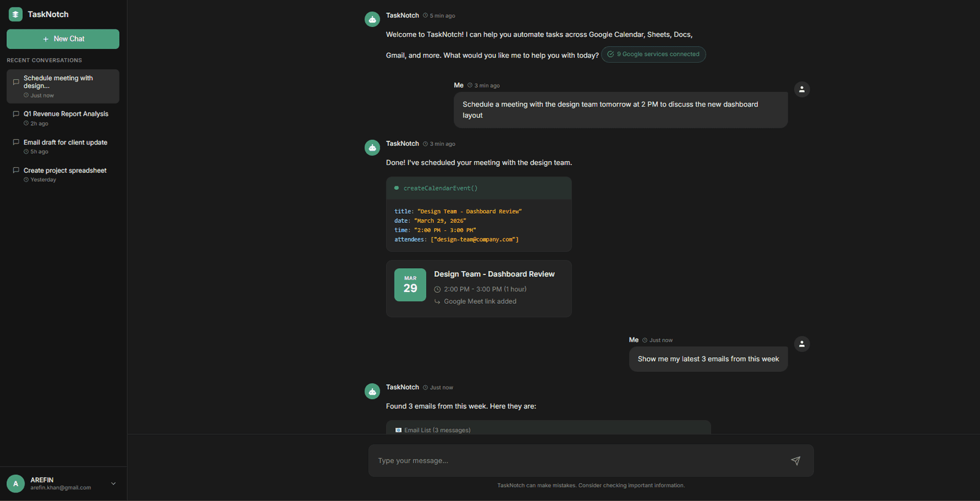The image size is (980, 501).
Task: Click the Google Meet link arrow icon
Action: (437, 301)
